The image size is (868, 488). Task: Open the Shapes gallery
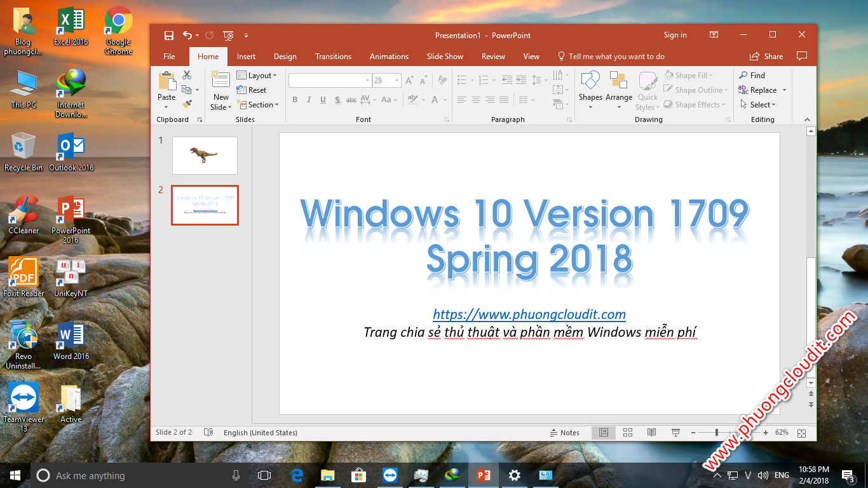590,90
